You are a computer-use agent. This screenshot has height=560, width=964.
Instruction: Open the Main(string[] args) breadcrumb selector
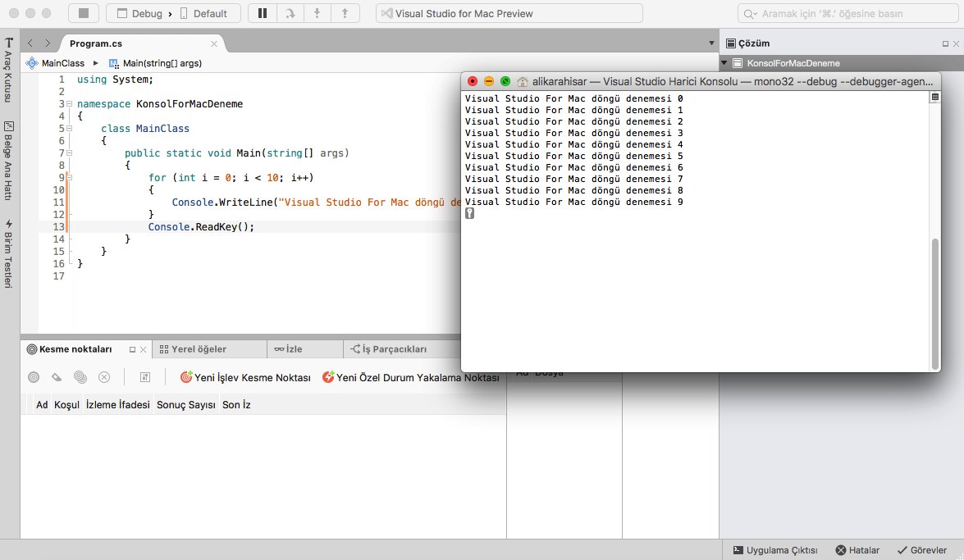(x=156, y=63)
